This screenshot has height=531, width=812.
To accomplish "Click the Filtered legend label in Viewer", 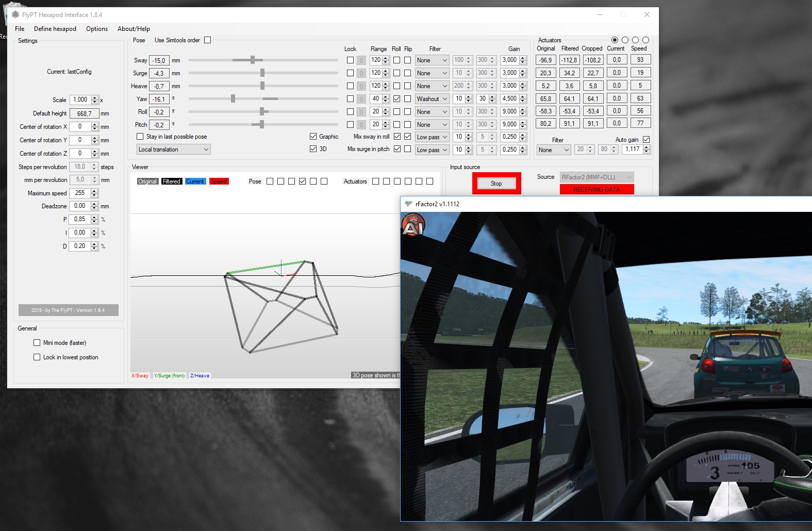I will [172, 181].
